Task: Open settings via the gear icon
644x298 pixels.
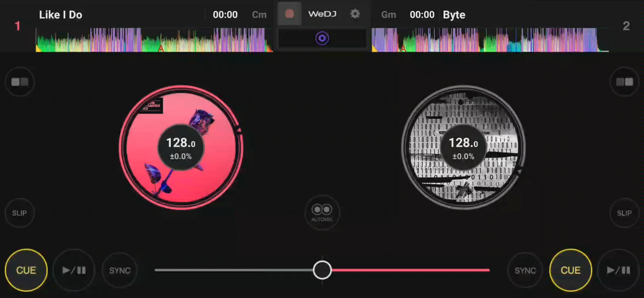Action: (x=355, y=14)
